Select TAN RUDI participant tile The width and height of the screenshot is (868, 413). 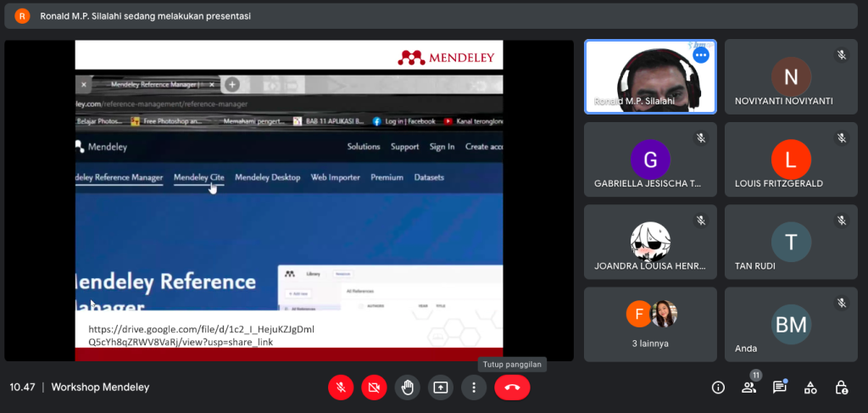[x=791, y=242]
